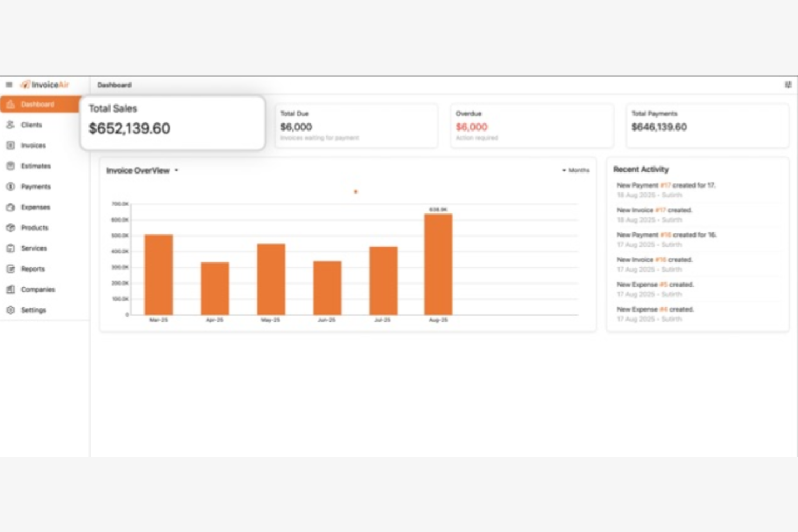Open Reports from the sidebar
Screen dimensions: 798x532
point(33,269)
